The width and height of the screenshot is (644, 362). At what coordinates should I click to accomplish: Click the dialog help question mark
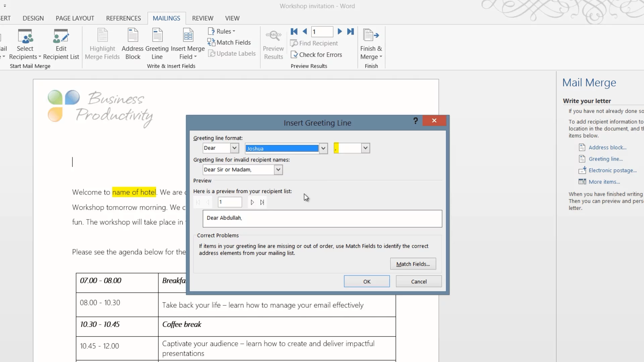pos(415,121)
